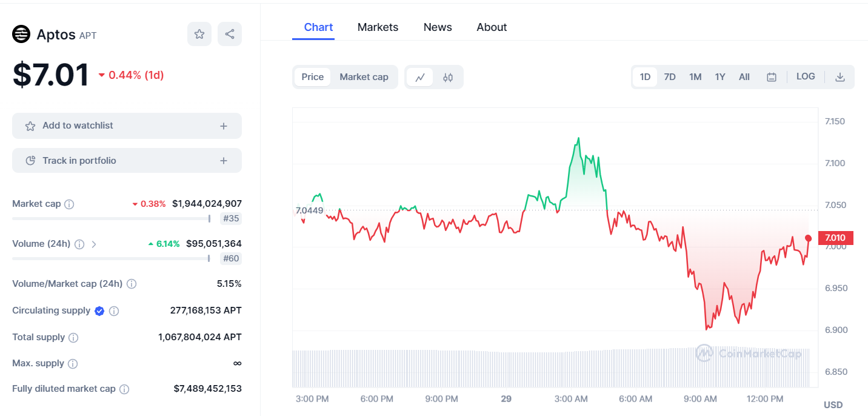The width and height of the screenshot is (868, 416).
Task: Open the Chart tab
Action: coord(318,27)
